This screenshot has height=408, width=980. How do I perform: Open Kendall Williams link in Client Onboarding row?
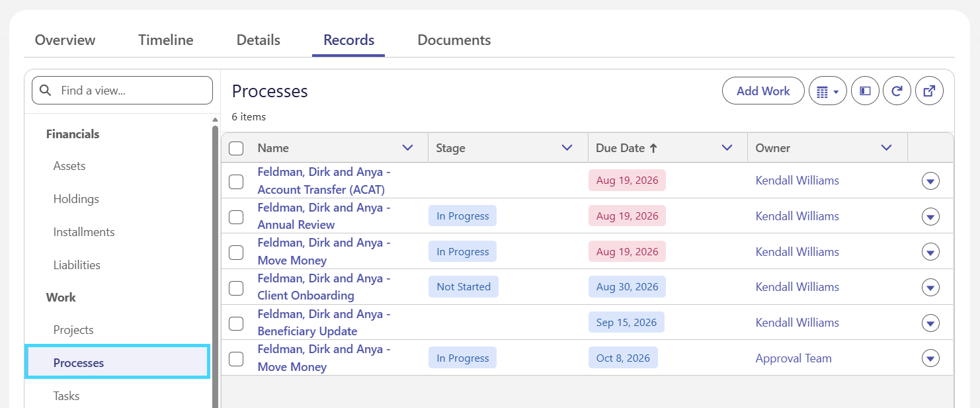[x=797, y=287]
